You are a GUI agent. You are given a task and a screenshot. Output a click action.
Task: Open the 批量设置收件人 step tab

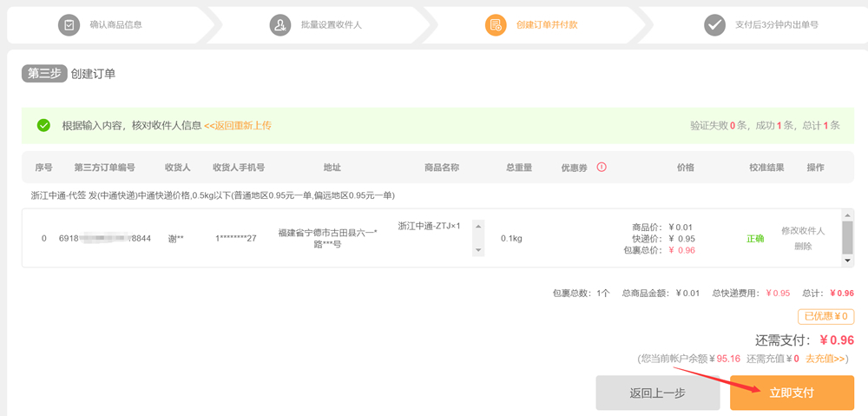pyautogui.click(x=332, y=24)
